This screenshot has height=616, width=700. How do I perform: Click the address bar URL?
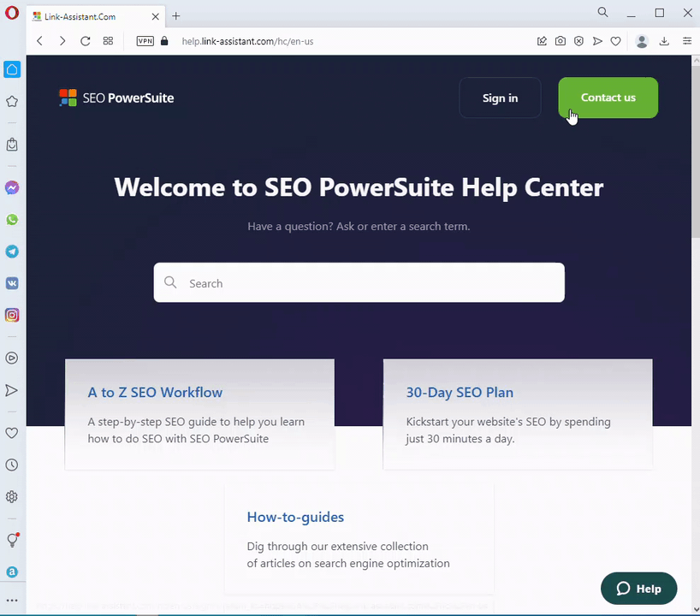(247, 41)
